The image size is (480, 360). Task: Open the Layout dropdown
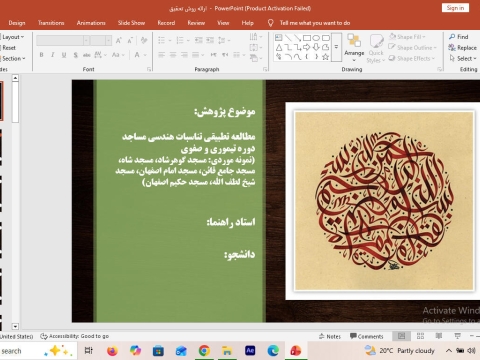13,37
